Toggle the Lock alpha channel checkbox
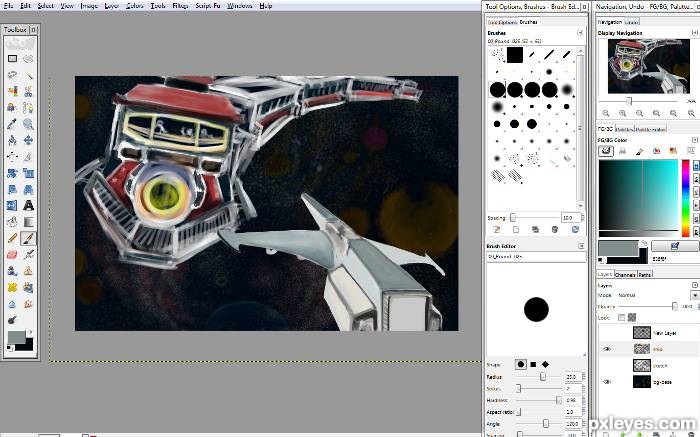700x437 pixels. click(632, 317)
